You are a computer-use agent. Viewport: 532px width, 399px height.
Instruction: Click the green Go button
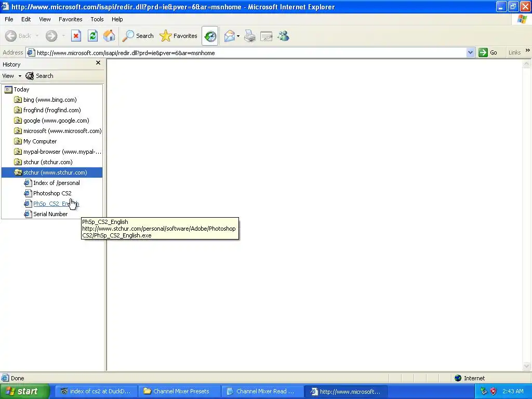(488, 52)
